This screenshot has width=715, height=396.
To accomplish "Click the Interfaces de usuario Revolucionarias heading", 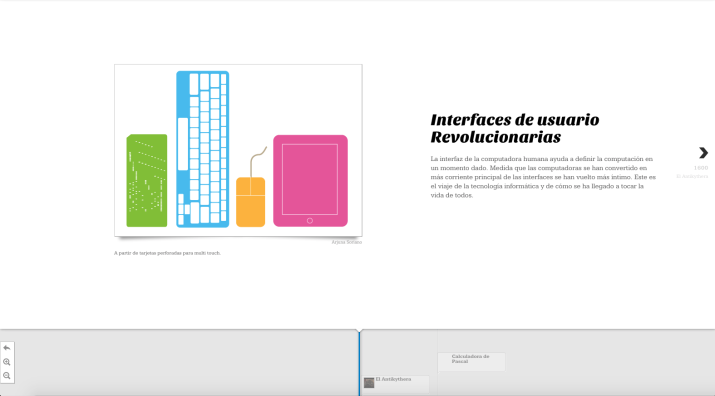I will point(514,128).
